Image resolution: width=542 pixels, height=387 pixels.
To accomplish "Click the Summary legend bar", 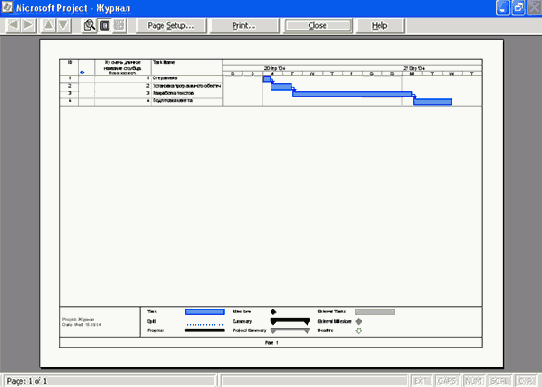I will 290,321.
